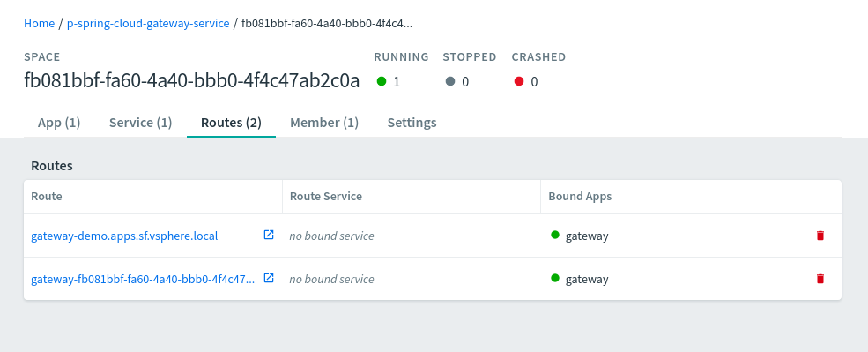868x352 pixels.
Task: Click the Routes section heading
Action: tap(52, 166)
